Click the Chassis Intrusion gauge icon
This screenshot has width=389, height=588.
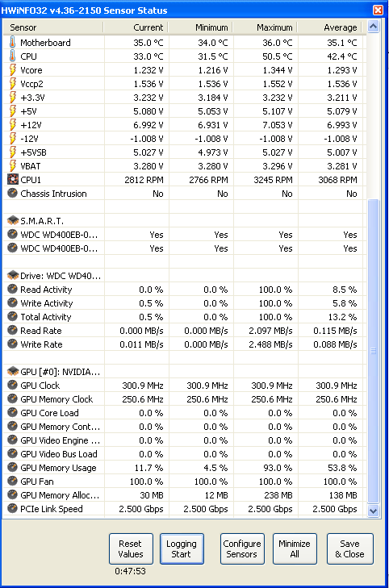click(13, 193)
